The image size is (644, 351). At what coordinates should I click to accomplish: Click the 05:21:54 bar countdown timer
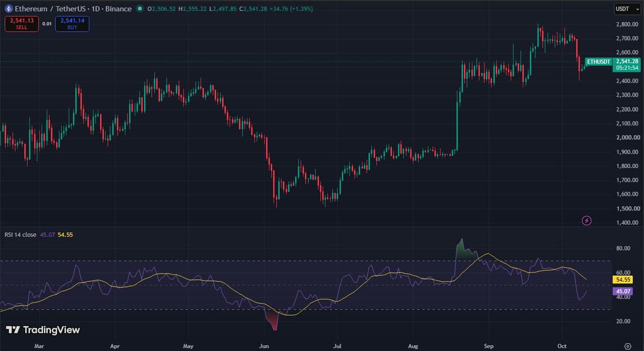click(x=626, y=68)
